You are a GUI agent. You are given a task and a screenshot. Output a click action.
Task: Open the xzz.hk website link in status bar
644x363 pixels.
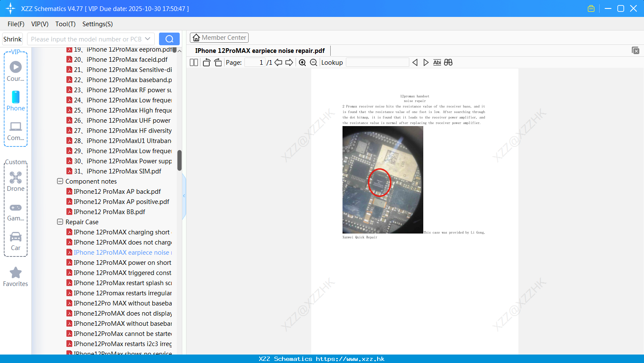350,359
